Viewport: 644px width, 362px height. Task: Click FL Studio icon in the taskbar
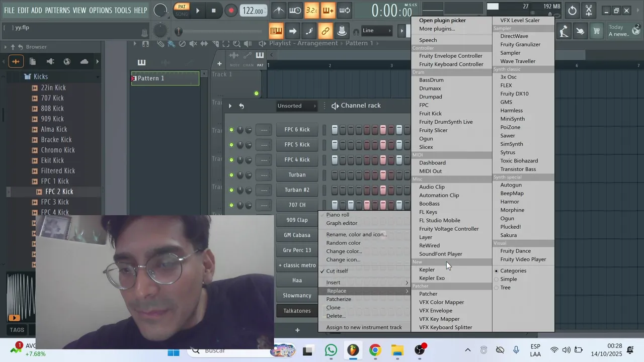[353, 350]
